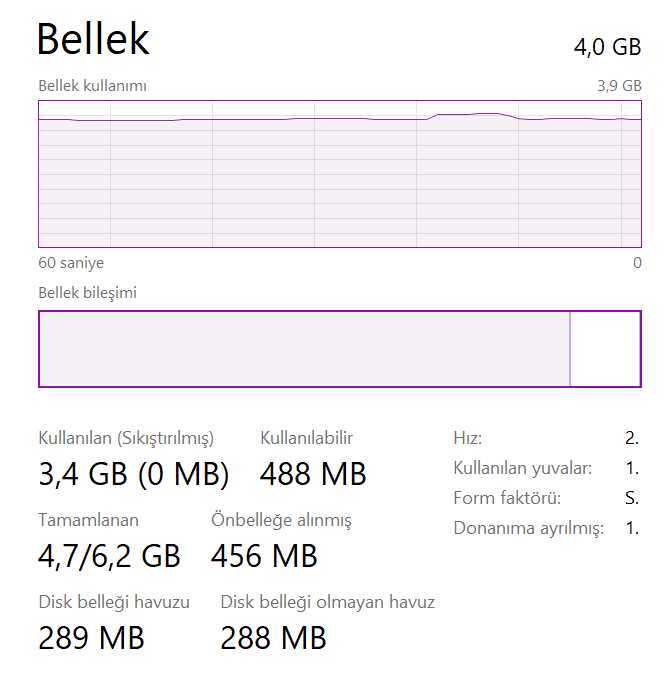Click the 4,0 GB total memory text
668x691 pixels.
point(607,47)
